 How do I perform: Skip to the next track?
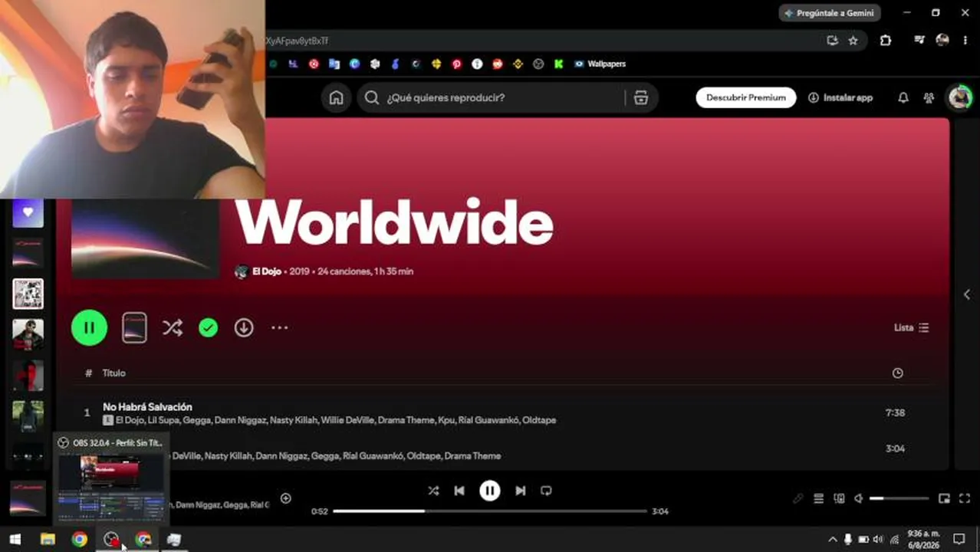(x=520, y=491)
